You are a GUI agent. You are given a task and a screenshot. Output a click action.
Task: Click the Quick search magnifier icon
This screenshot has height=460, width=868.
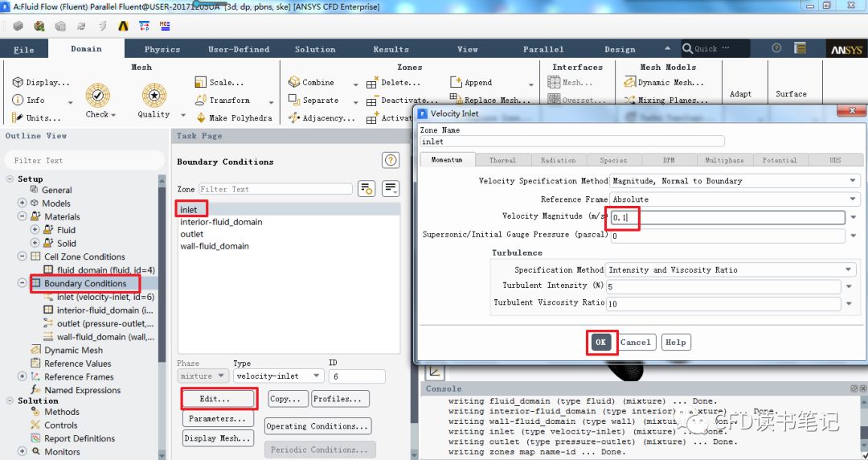pos(687,48)
